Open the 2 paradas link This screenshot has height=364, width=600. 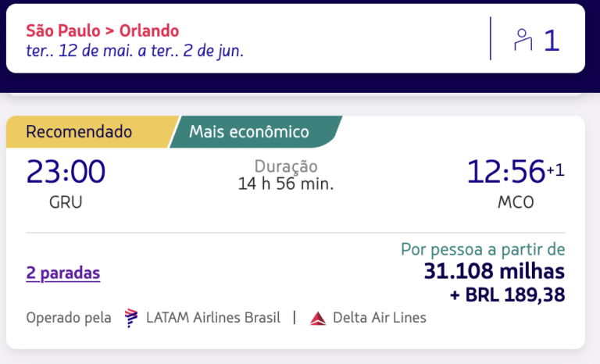(63, 273)
